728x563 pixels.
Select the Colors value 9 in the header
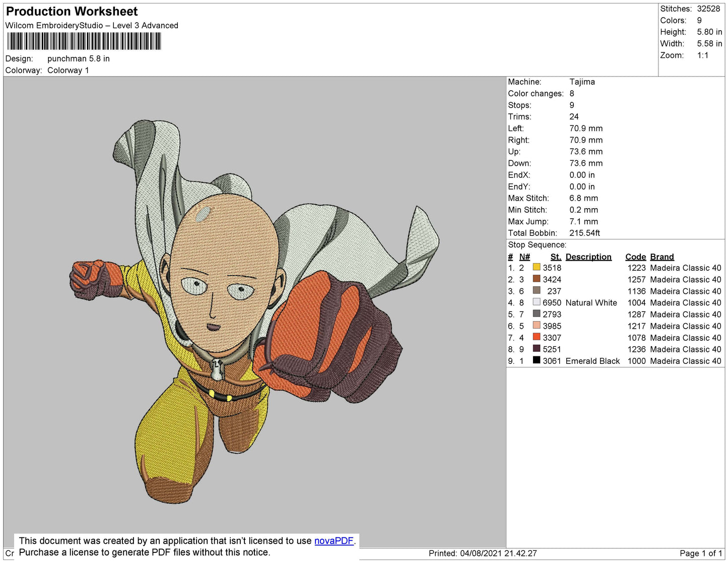coord(699,21)
